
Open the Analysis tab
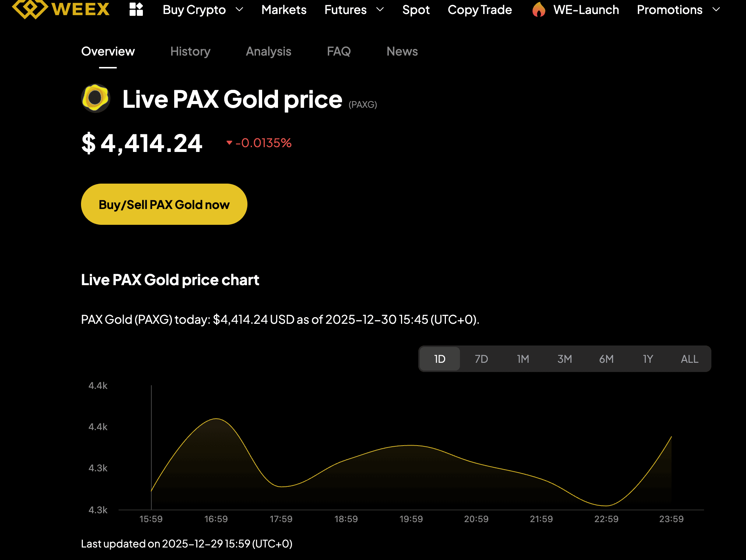coord(268,52)
